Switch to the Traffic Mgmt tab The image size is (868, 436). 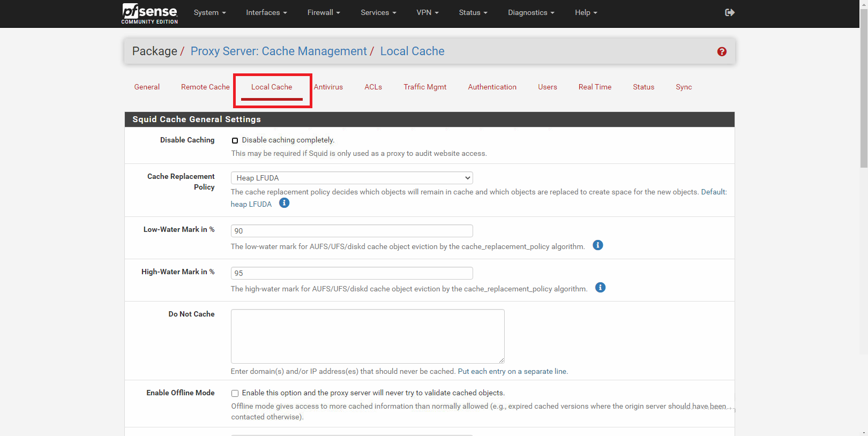[x=425, y=87]
